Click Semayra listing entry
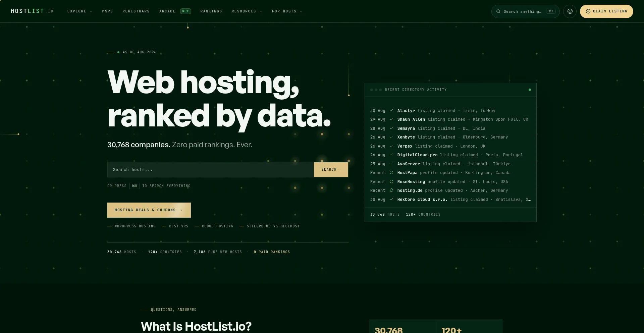This screenshot has height=333, width=644. click(450, 128)
